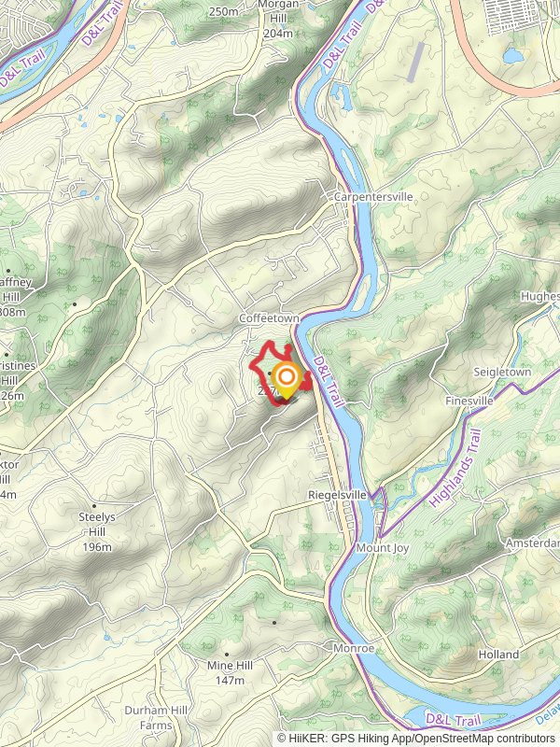Click the gray airstrip runway marking
560x747 pixels.
416,62
